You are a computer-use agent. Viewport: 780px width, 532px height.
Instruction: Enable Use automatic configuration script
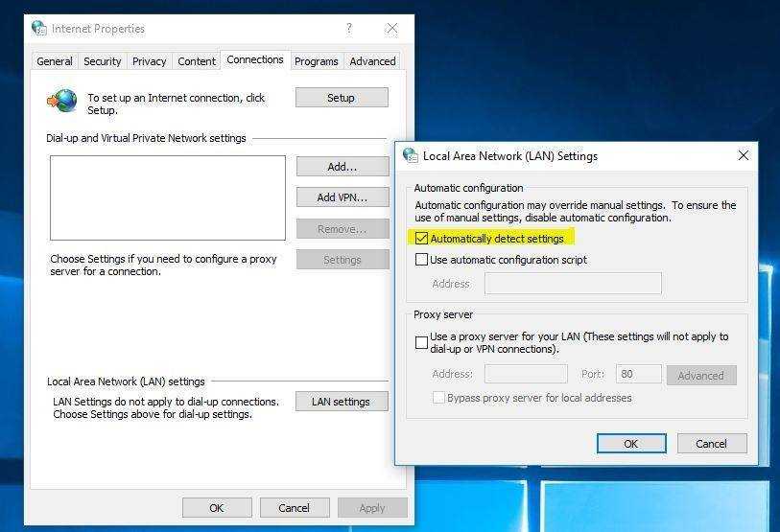pos(421,260)
